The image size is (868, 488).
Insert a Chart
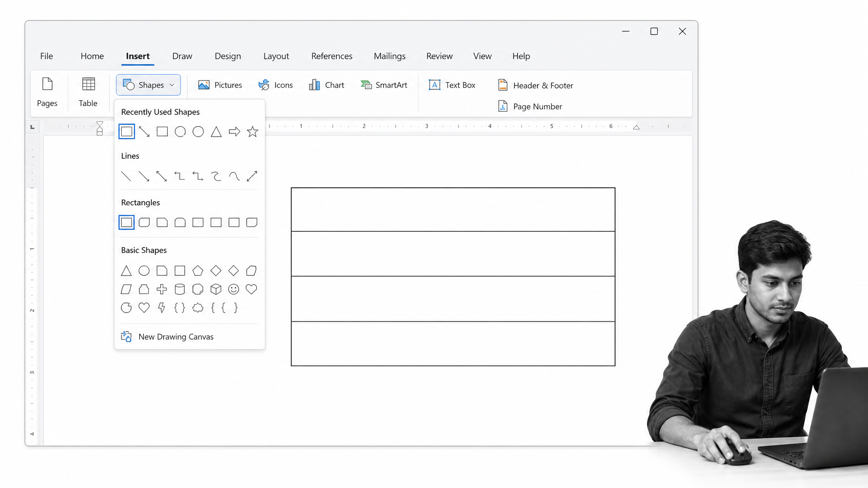click(x=326, y=85)
